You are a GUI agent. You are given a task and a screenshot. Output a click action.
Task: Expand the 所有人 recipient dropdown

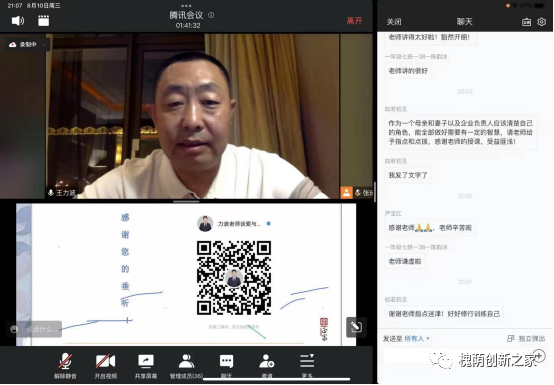[417, 338]
